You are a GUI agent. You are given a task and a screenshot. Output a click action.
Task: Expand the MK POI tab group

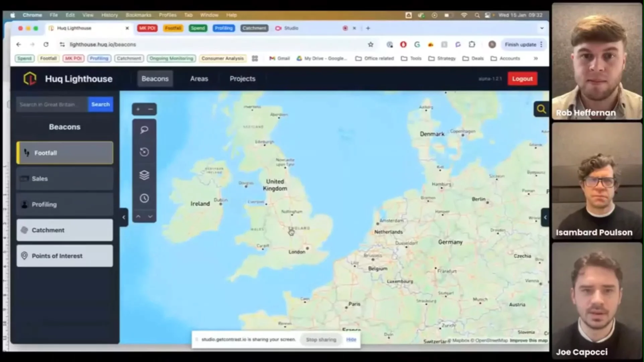(x=147, y=28)
